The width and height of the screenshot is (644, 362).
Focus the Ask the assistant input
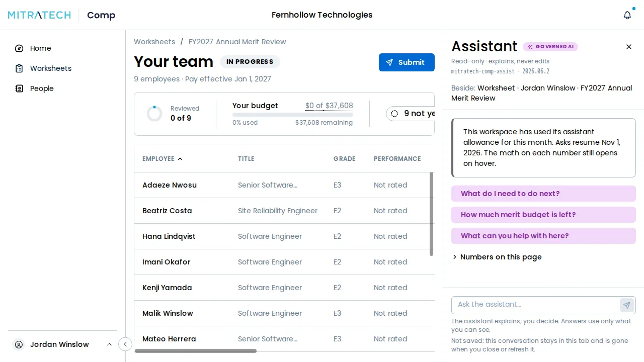pos(536,305)
